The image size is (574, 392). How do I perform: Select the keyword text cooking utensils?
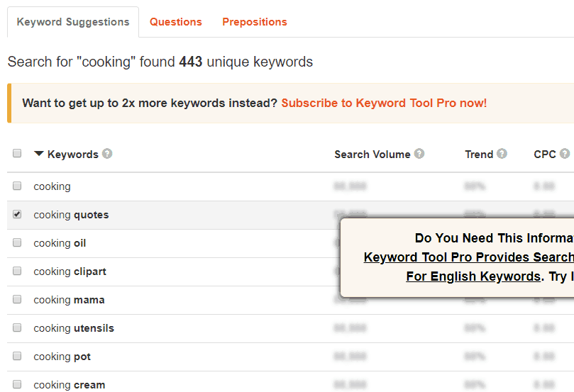tap(74, 328)
